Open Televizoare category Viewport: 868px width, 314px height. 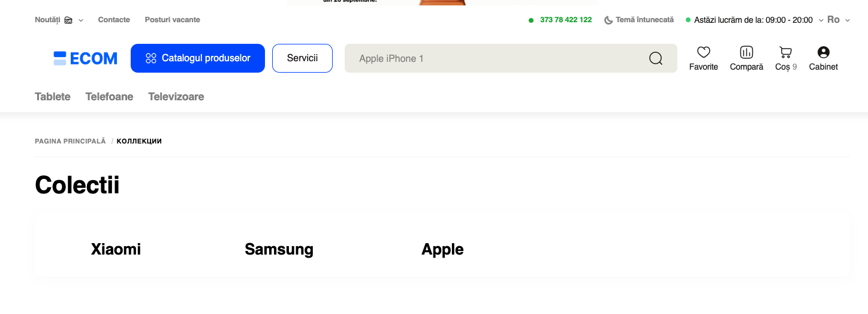[176, 97]
